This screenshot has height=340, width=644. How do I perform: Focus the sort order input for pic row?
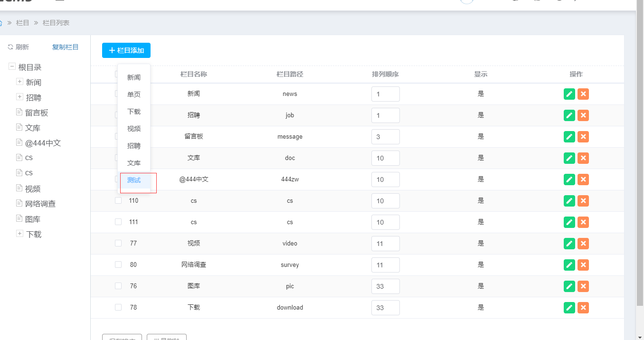(386, 286)
